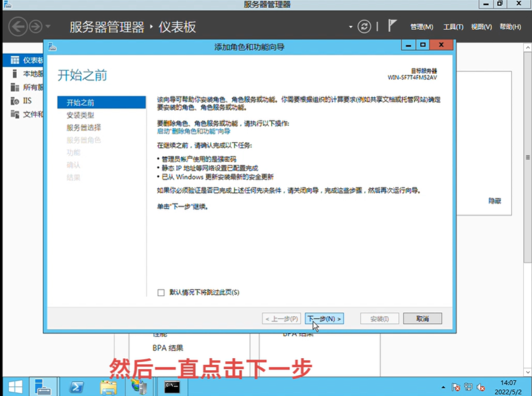Click the dashboard vertical scrollbar thumb
Image resolution: width=532 pixels, height=396 pixels.
tap(528, 157)
